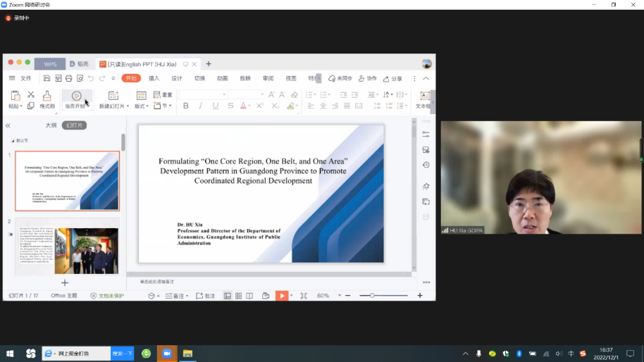Save the document with the save icon
Image resolution: width=644 pixels, height=362 pixels.
47,78
